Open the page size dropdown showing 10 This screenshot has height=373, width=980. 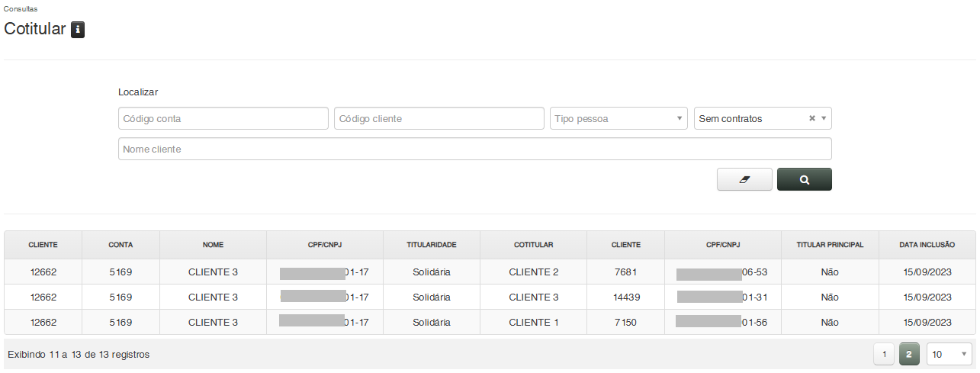(x=949, y=354)
